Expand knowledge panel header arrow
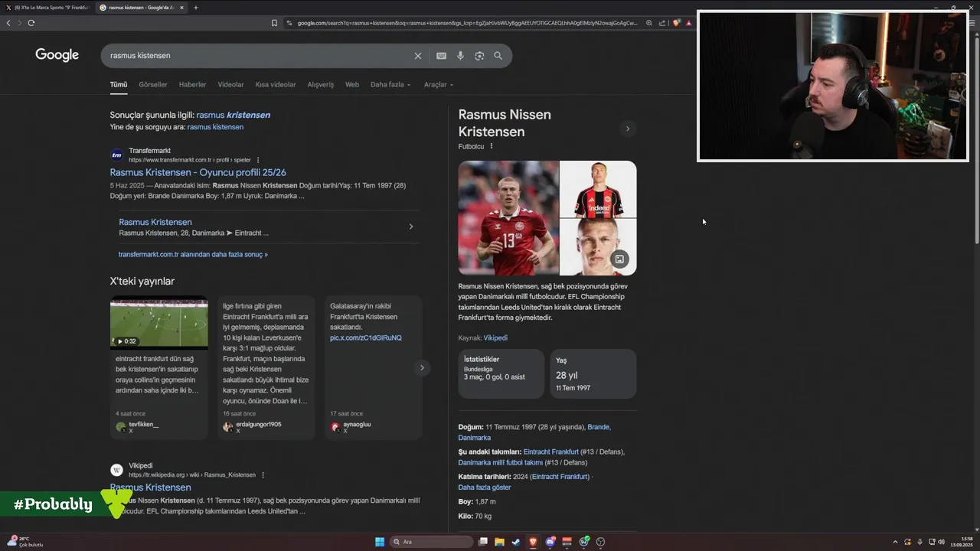The width and height of the screenshot is (980, 551). point(627,129)
